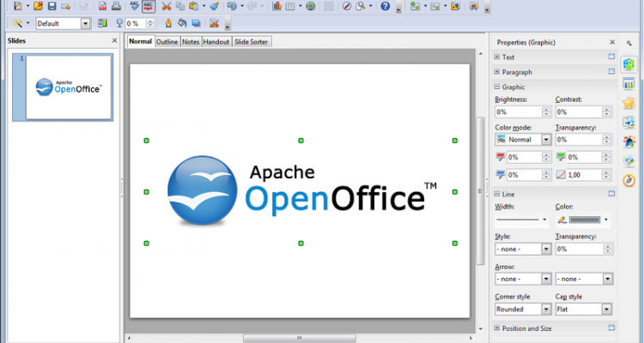Copy selection with the Copy icon
Screen dimensions: 644x343
coord(180,6)
